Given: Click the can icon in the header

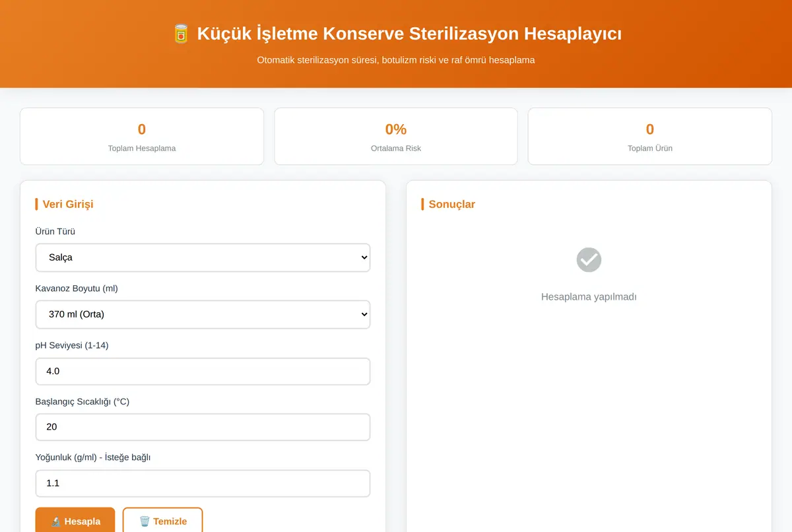Looking at the screenshot, I should pos(181,34).
